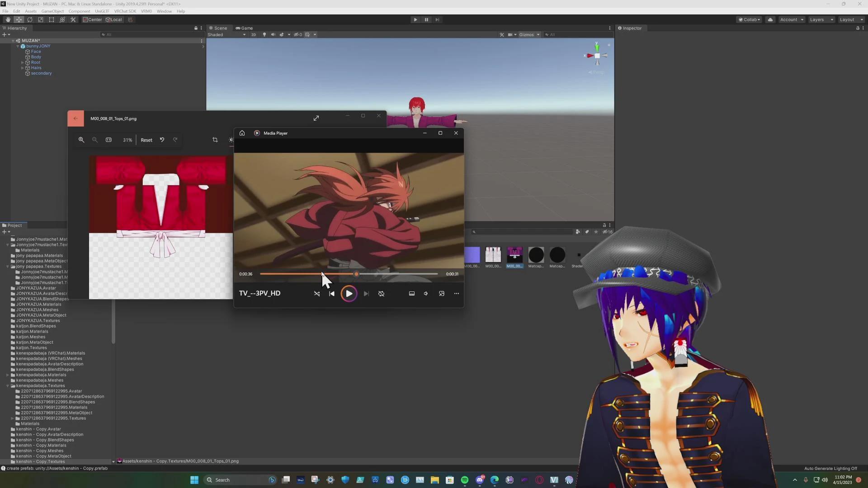Open Media Player volume control

pos(426,294)
